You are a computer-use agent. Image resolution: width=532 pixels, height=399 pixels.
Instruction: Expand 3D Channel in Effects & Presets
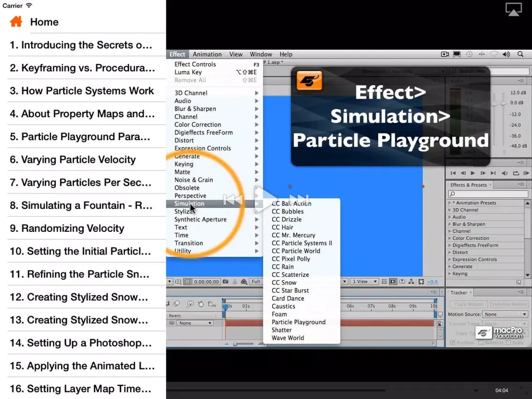[450, 210]
